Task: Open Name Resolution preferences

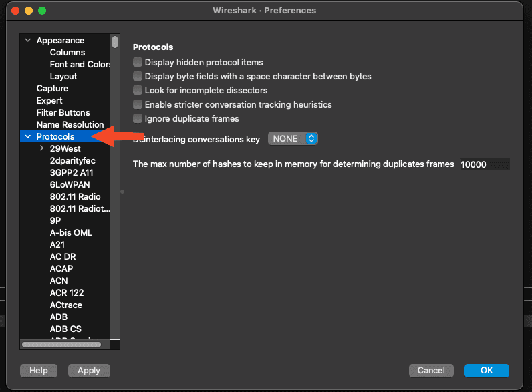Action: tap(70, 124)
